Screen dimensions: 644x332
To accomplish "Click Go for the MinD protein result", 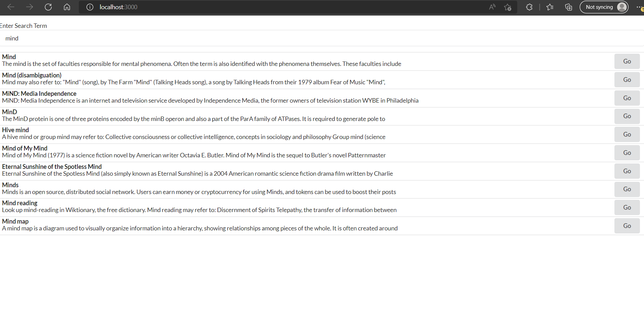I will coord(627,116).
